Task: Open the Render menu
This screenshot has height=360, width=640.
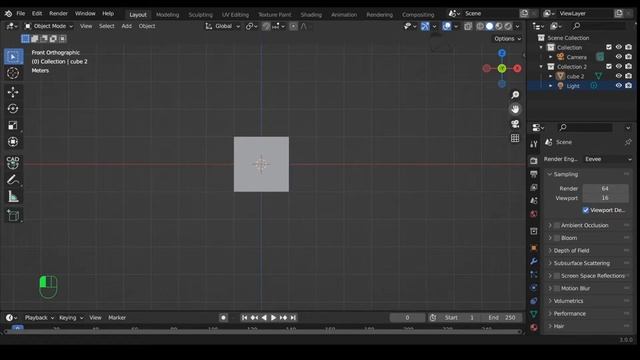Action: pyautogui.click(x=58, y=13)
